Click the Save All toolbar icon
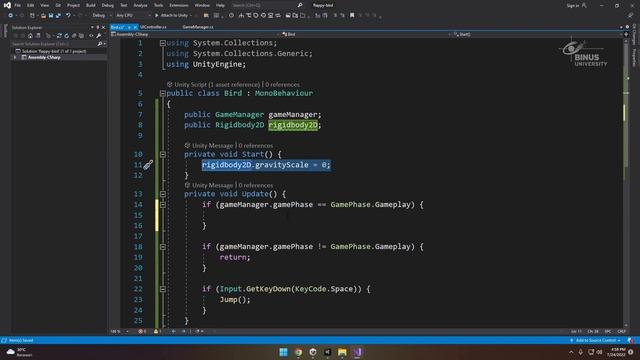Image resolution: width=640 pixels, height=360 pixels. (58, 16)
